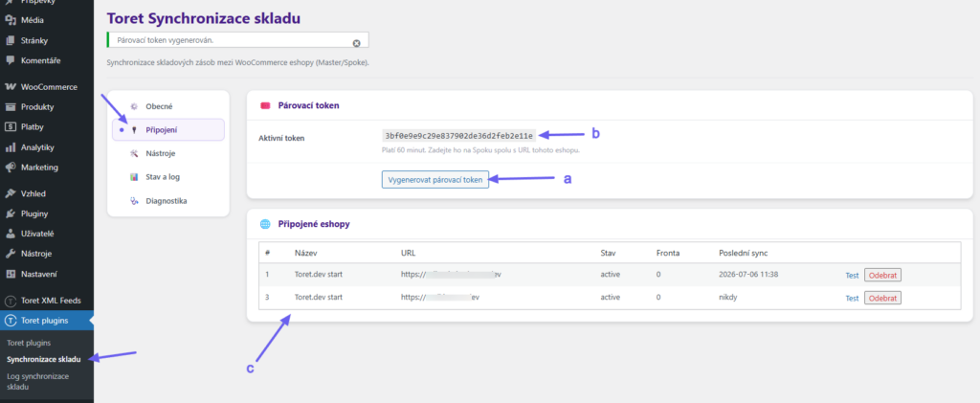Viewport: 980px width, 403px height.
Task: Click the Analytiky bar chart icon
Action: tap(10, 147)
